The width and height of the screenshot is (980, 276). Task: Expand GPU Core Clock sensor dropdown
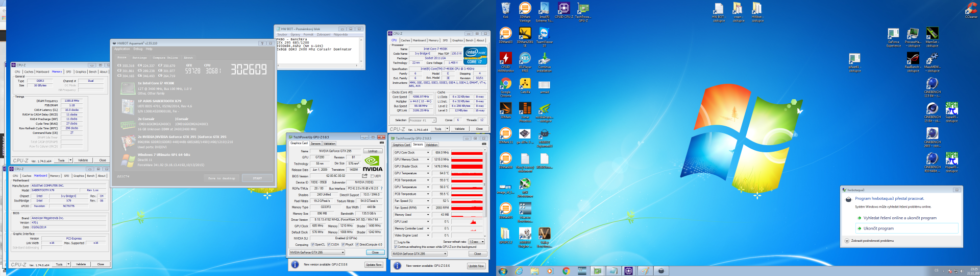click(429, 152)
